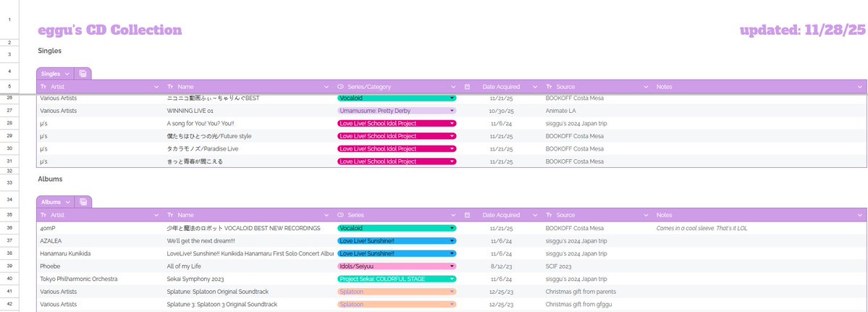The width and height of the screenshot is (868, 312).
Task: Expand Albums Notes column header arrow
Action: (860, 215)
